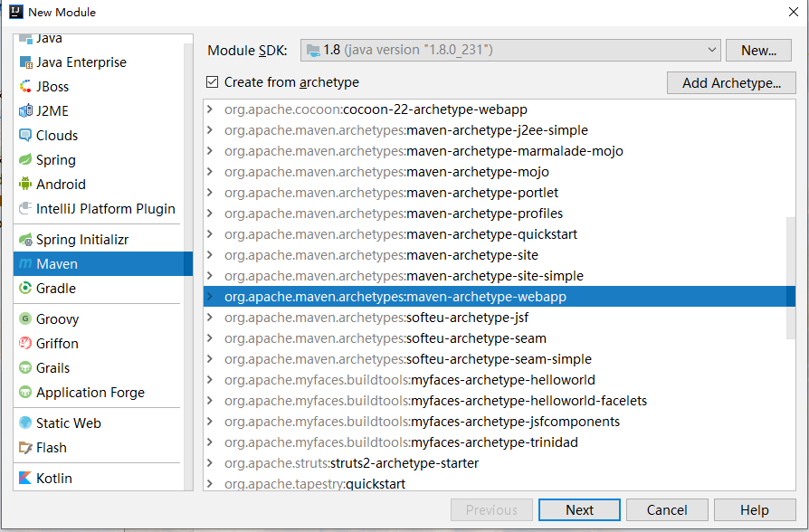Click New SDK button
Image resolution: width=809 pixels, height=532 pixels.
tap(758, 50)
